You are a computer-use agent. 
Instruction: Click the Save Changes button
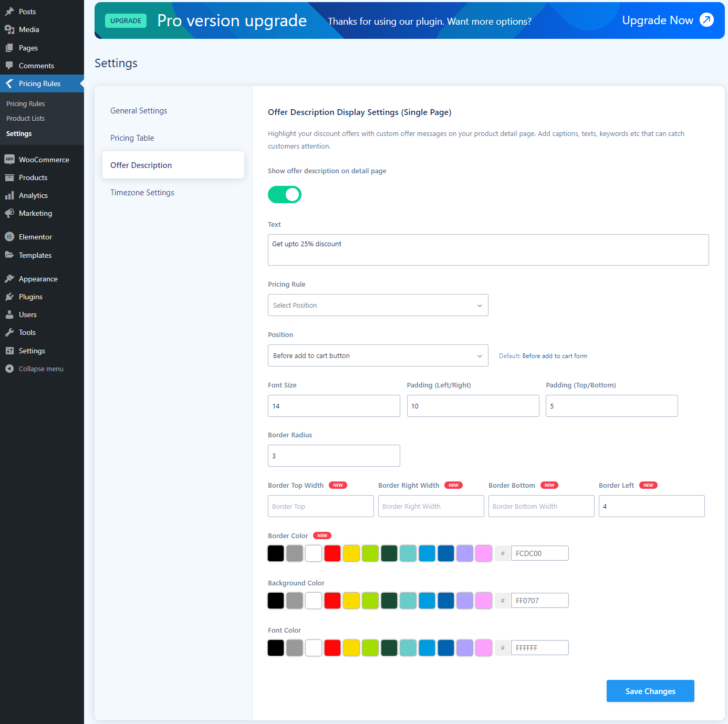click(650, 691)
